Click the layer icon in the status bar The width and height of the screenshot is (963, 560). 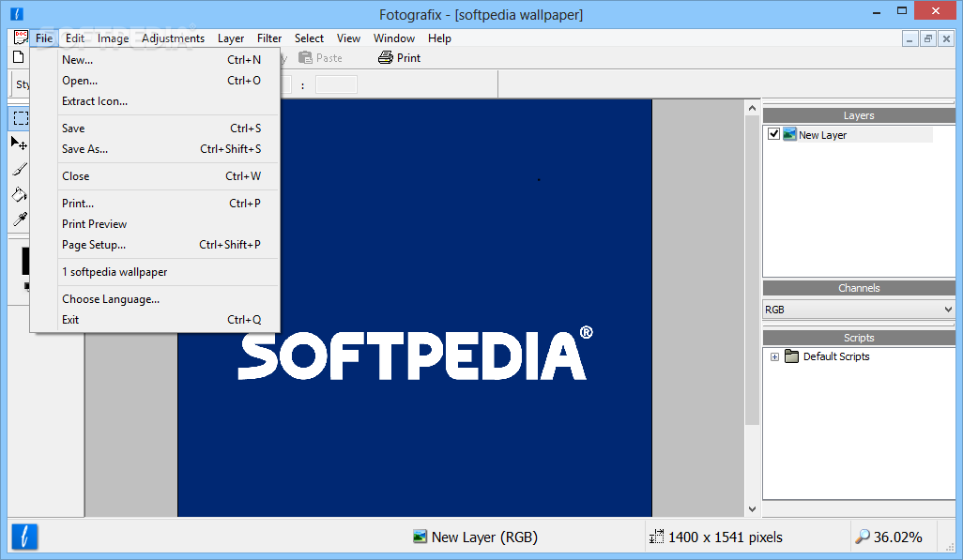click(420, 537)
